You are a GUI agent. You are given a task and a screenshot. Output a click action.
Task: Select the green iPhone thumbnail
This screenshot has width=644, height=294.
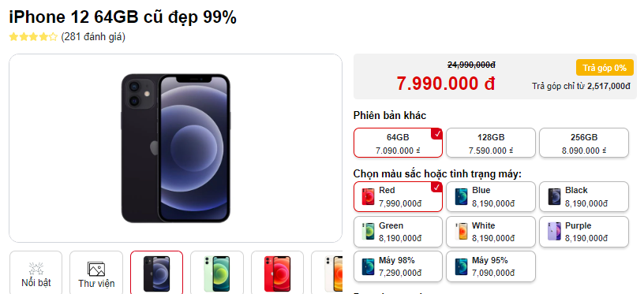tap(217, 272)
